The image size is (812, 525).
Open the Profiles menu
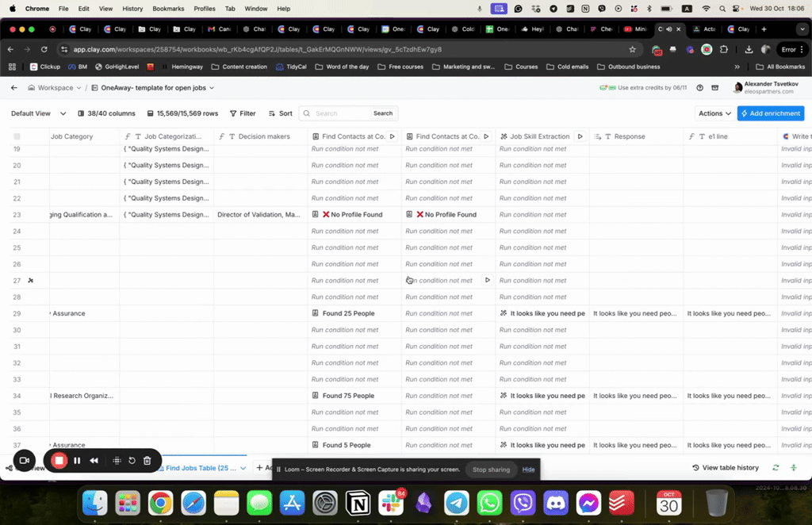pos(205,9)
